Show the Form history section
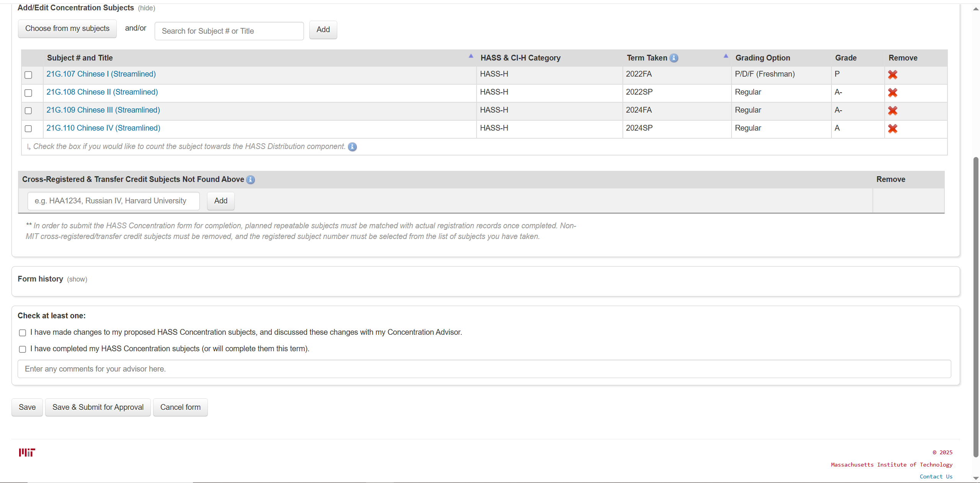980x483 pixels. coord(77,280)
